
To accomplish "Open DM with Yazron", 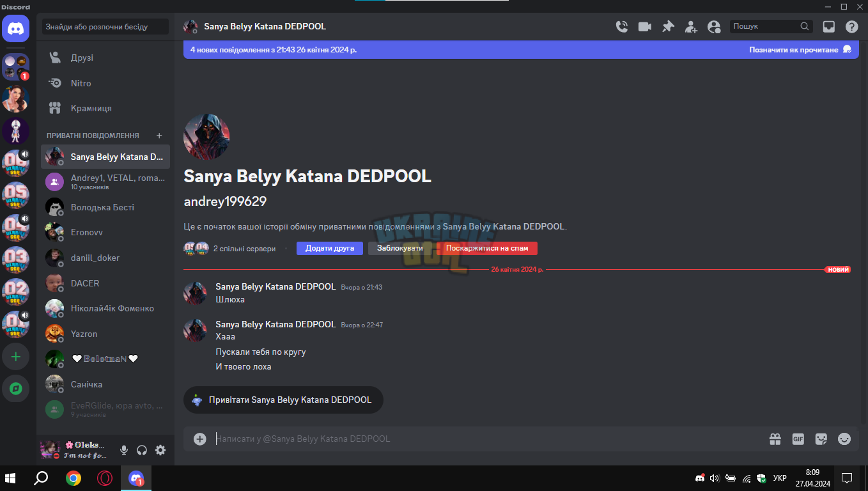I will (105, 334).
